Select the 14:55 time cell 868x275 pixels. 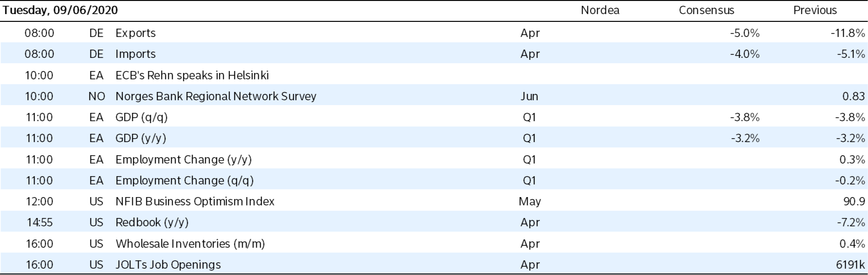coord(39,222)
